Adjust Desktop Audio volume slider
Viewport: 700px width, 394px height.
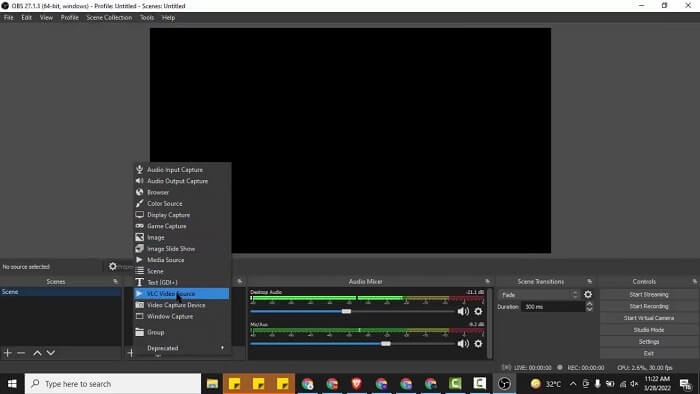tap(346, 311)
